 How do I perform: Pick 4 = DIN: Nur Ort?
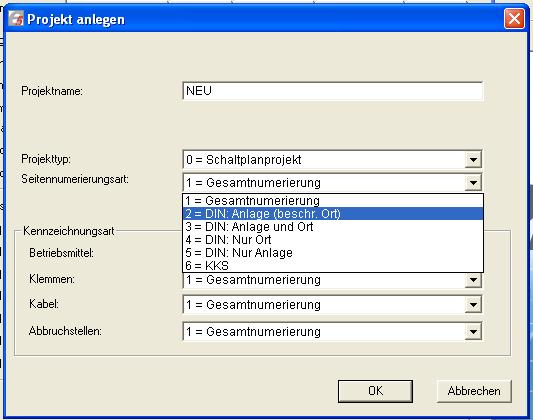pos(333,240)
